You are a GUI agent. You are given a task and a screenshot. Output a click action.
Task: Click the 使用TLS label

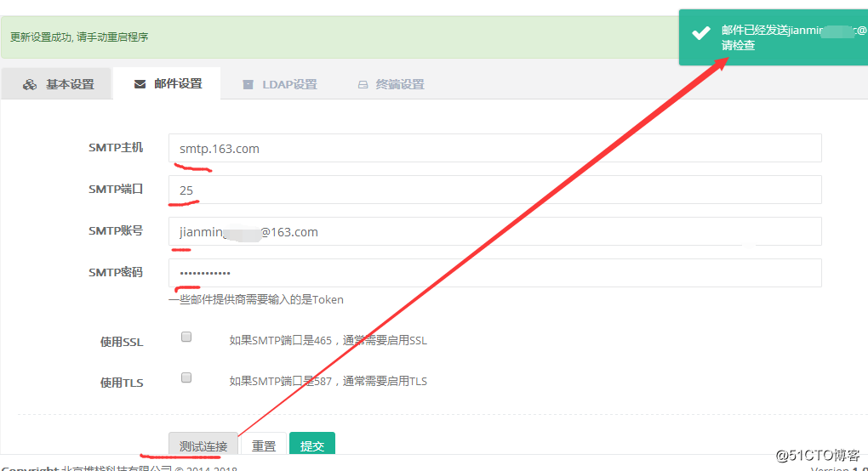coord(122,383)
